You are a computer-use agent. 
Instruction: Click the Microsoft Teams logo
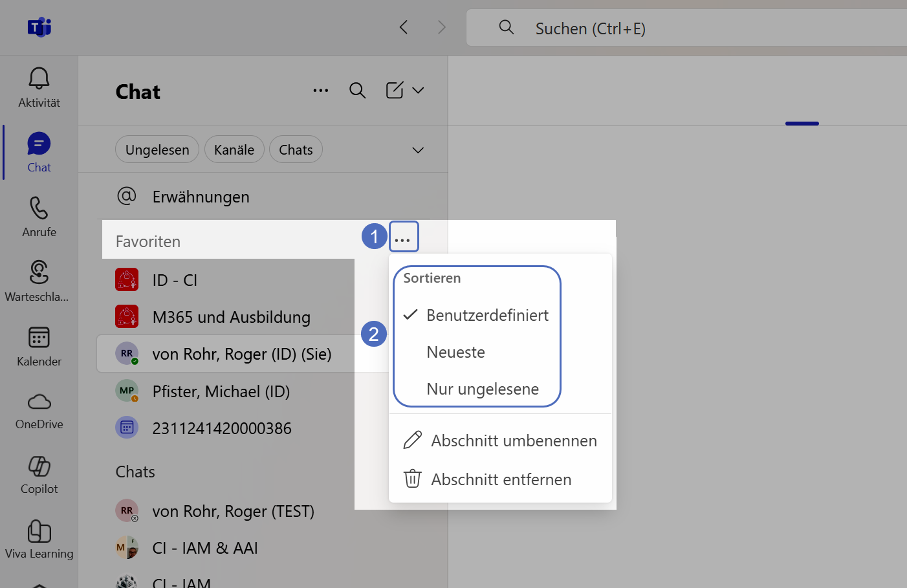39,27
